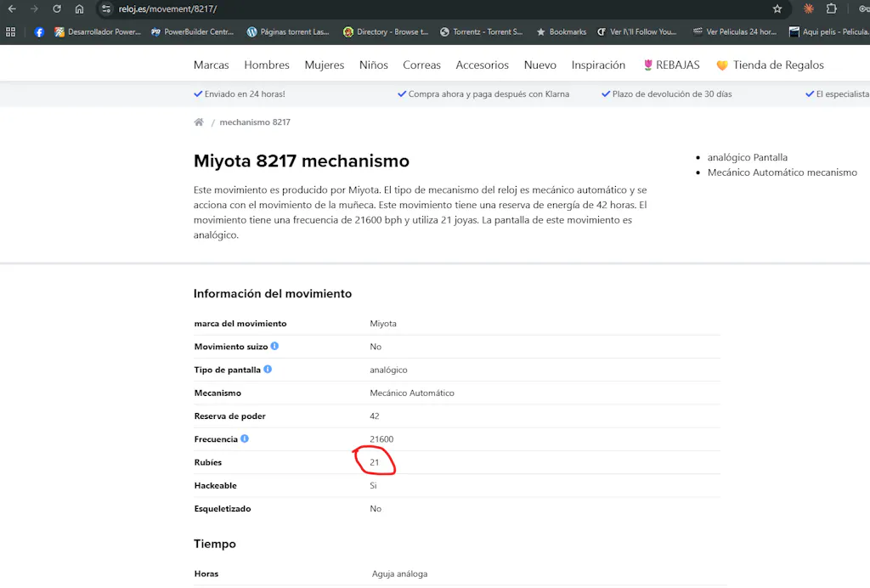Click the home icon in breadcrumb
The height and width of the screenshot is (588, 870).
pyautogui.click(x=199, y=122)
